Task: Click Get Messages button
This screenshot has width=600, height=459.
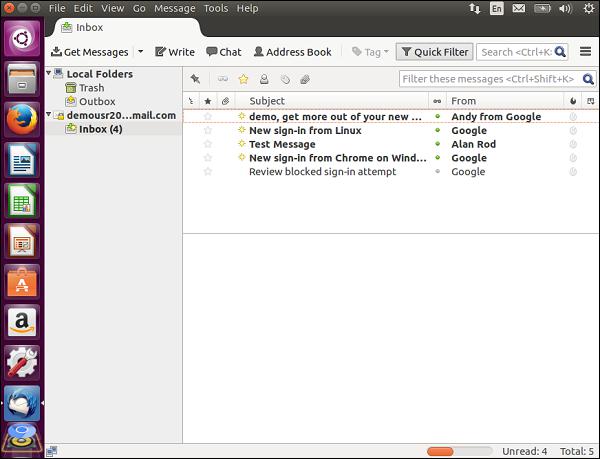Action: pos(88,52)
